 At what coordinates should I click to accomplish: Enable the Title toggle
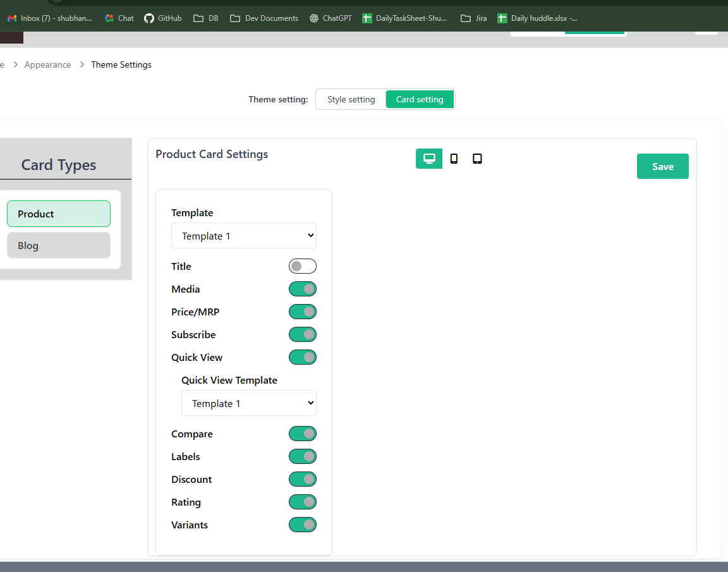click(302, 266)
